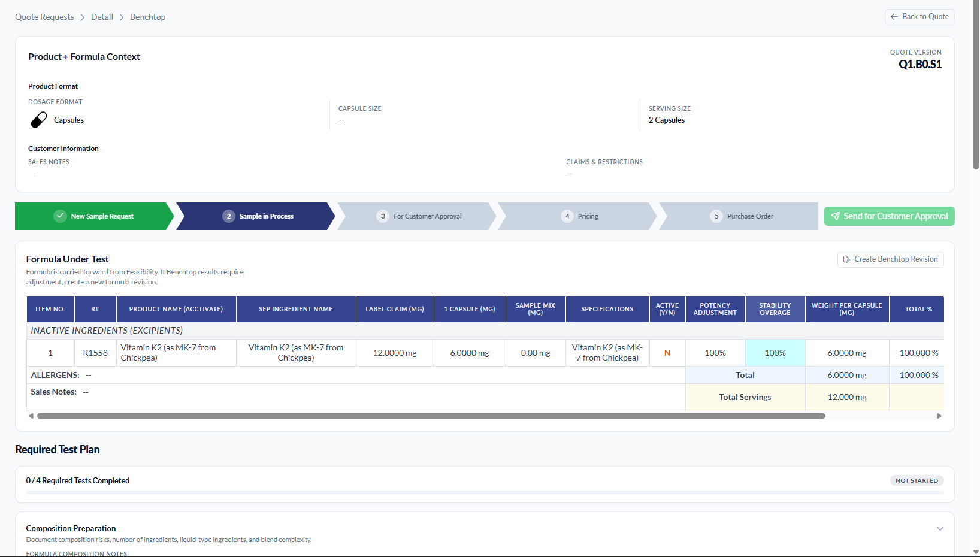
Task: Click the step 2 number circle
Action: point(229,216)
